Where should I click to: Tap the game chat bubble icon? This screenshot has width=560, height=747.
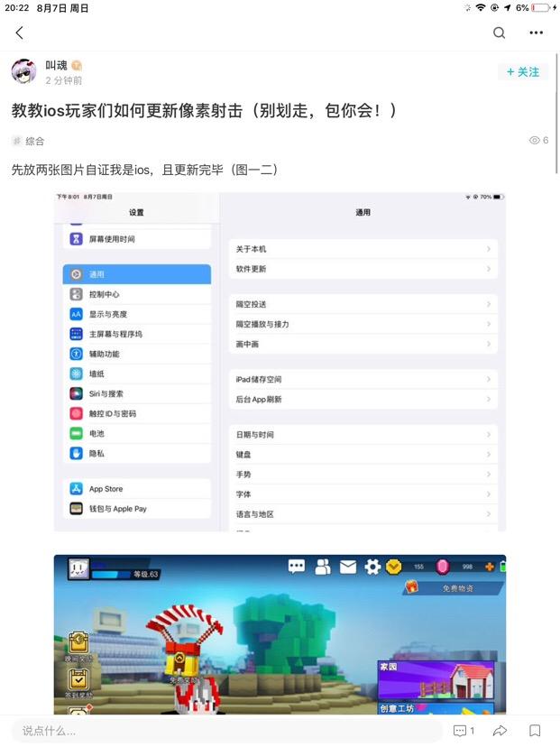(x=297, y=567)
